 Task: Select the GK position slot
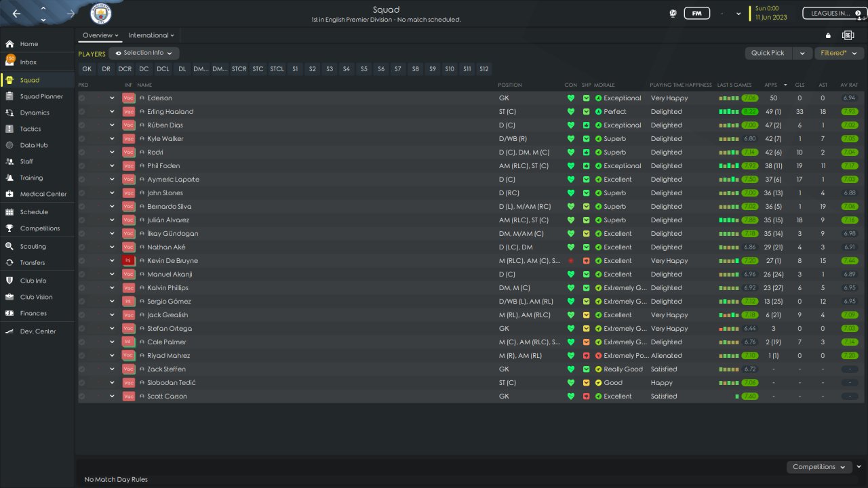(87, 69)
